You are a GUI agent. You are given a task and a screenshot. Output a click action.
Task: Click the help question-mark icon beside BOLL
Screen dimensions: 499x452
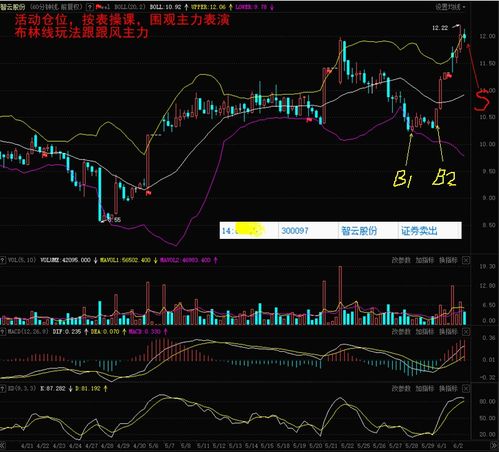click(x=90, y=7)
